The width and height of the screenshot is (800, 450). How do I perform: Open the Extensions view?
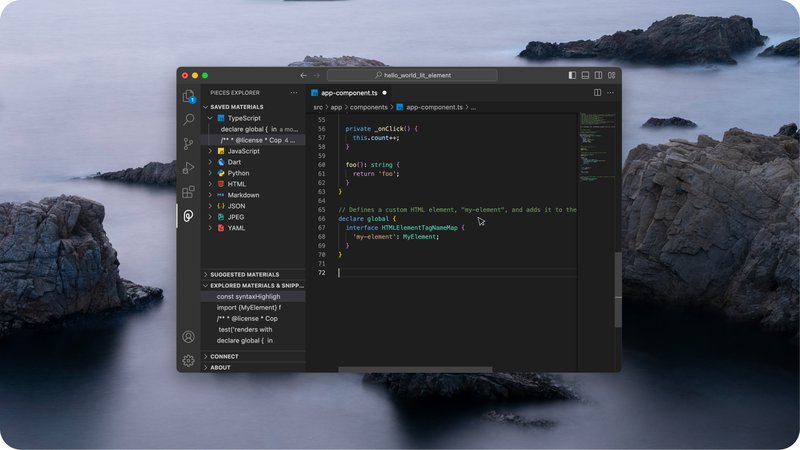point(189,192)
